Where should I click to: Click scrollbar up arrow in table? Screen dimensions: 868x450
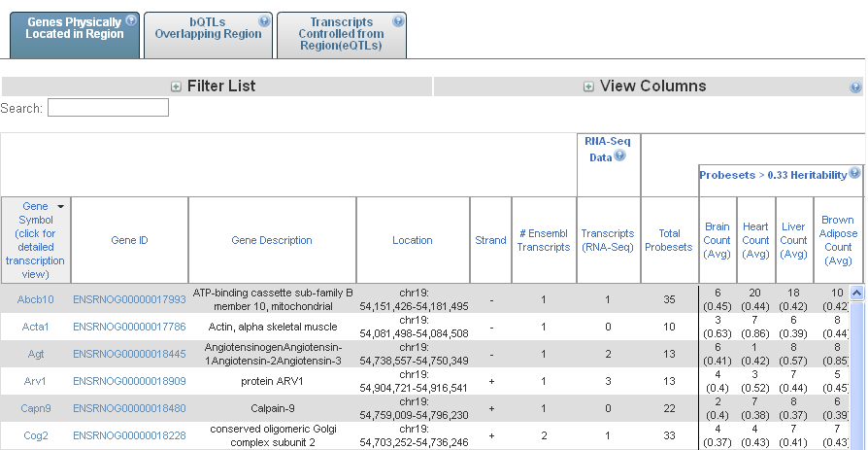pos(857,294)
